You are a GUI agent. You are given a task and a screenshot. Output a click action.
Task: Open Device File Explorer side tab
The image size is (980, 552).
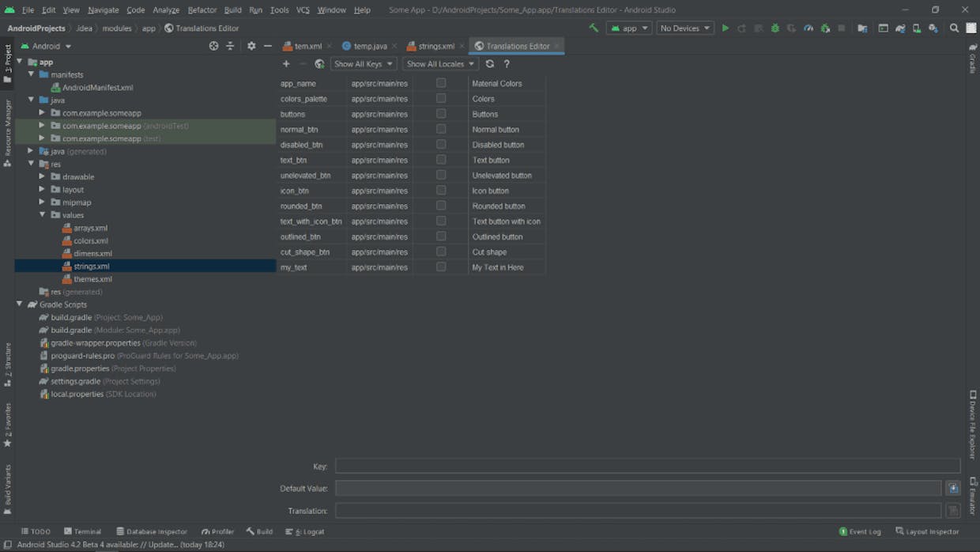[x=973, y=425]
